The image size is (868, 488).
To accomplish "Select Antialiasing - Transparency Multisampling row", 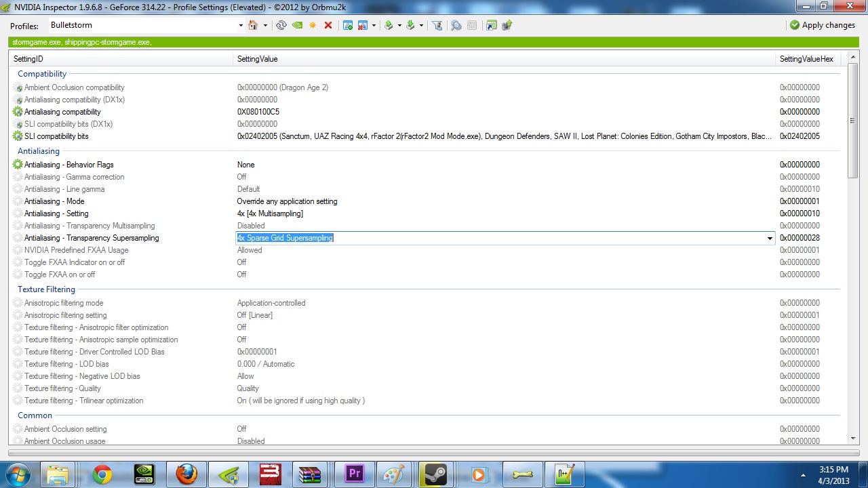I will 427,226.
